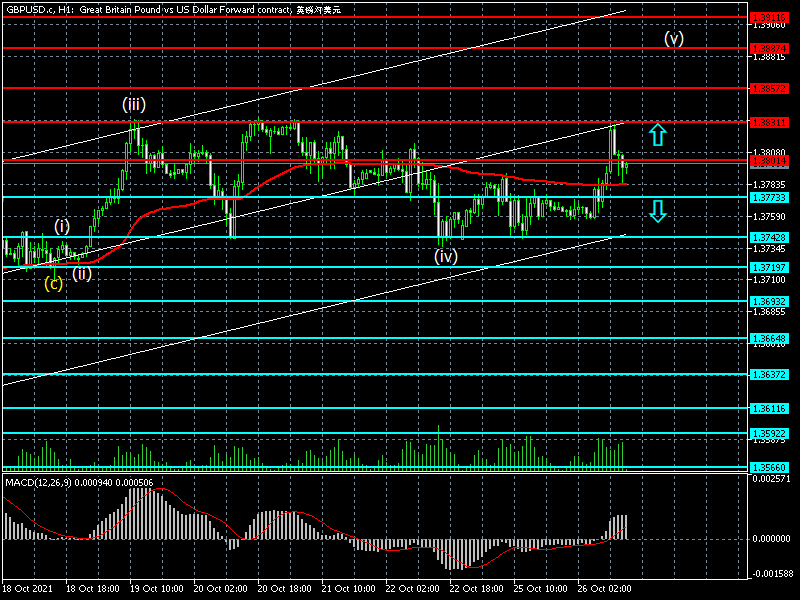This screenshot has height=600, width=800.
Task: Select the cyan 1.37733 price label
Action: (x=769, y=197)
